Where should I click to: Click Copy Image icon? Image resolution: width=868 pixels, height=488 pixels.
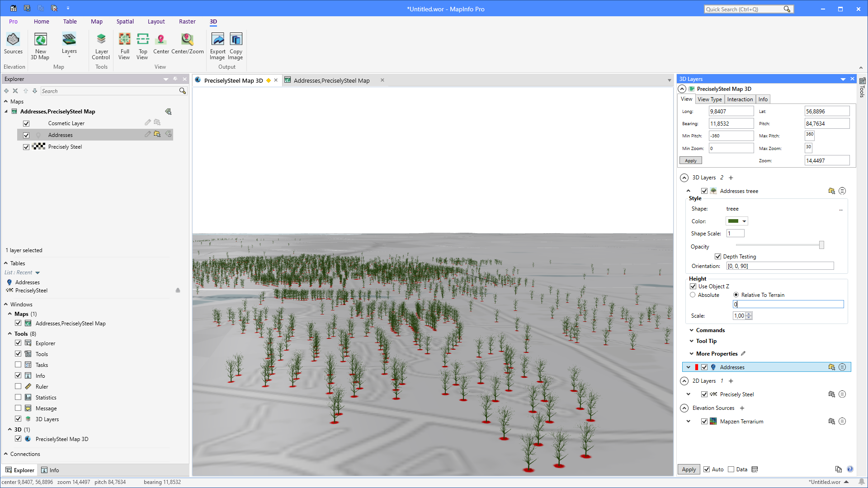coord(236,45)
